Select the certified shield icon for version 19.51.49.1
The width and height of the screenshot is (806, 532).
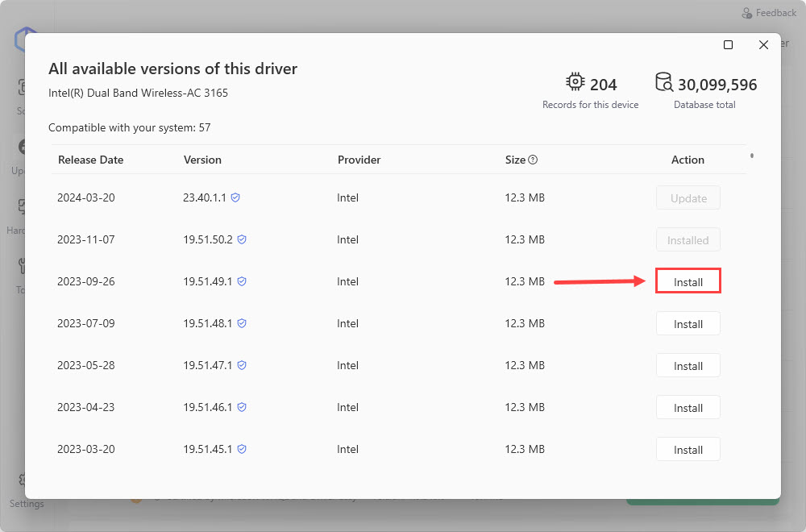pyautogui.click(x=241, y=281)
